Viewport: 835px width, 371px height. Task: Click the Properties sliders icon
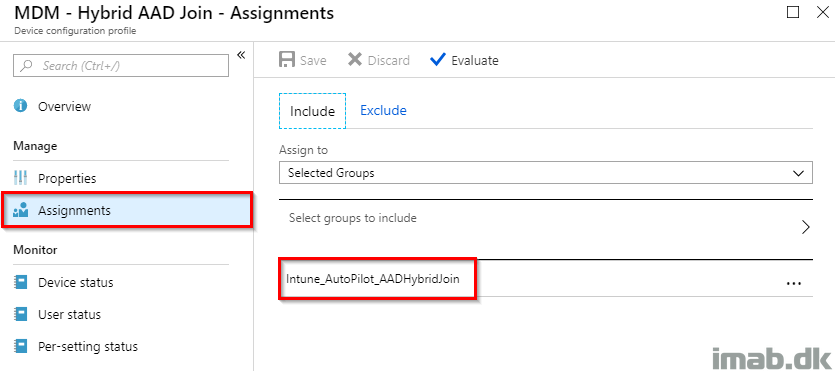click(20, 178)
